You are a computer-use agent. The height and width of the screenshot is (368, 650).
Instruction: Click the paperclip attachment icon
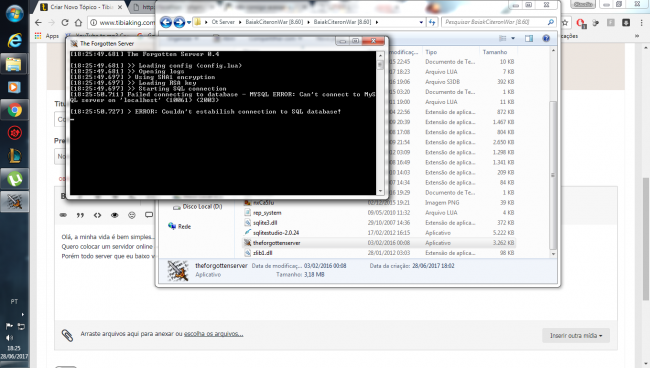pos(67,335)
